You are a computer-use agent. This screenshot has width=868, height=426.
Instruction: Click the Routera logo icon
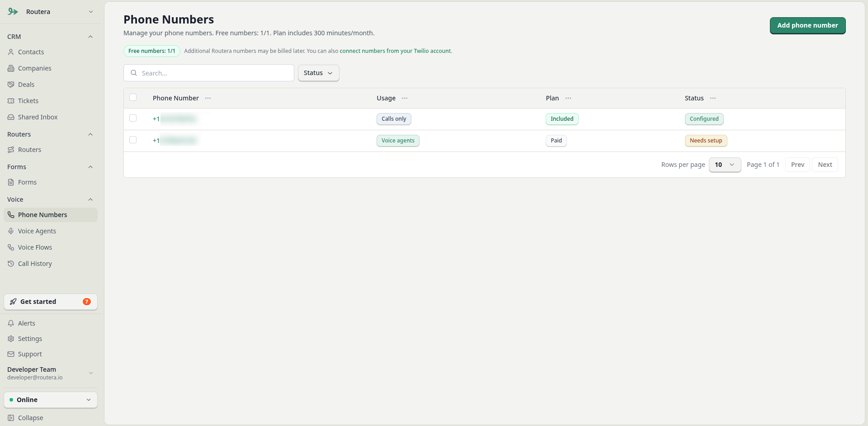point(13,12)
